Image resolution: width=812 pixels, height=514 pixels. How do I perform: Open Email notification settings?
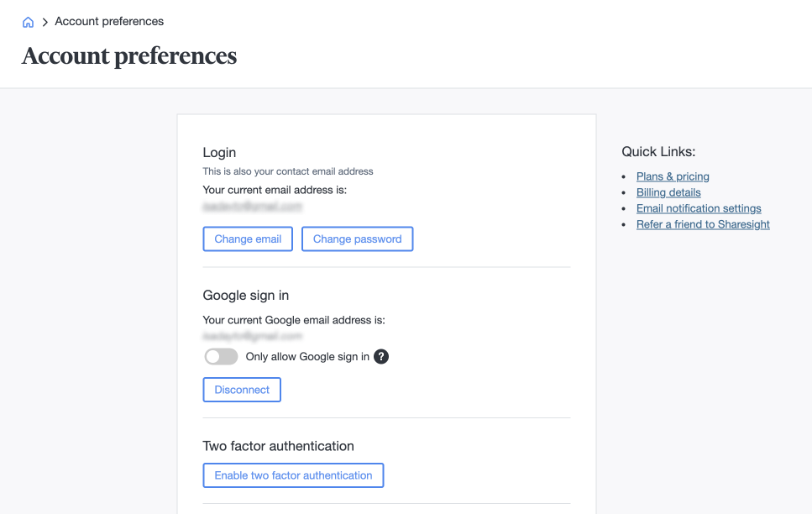click(x=699, y=208)
